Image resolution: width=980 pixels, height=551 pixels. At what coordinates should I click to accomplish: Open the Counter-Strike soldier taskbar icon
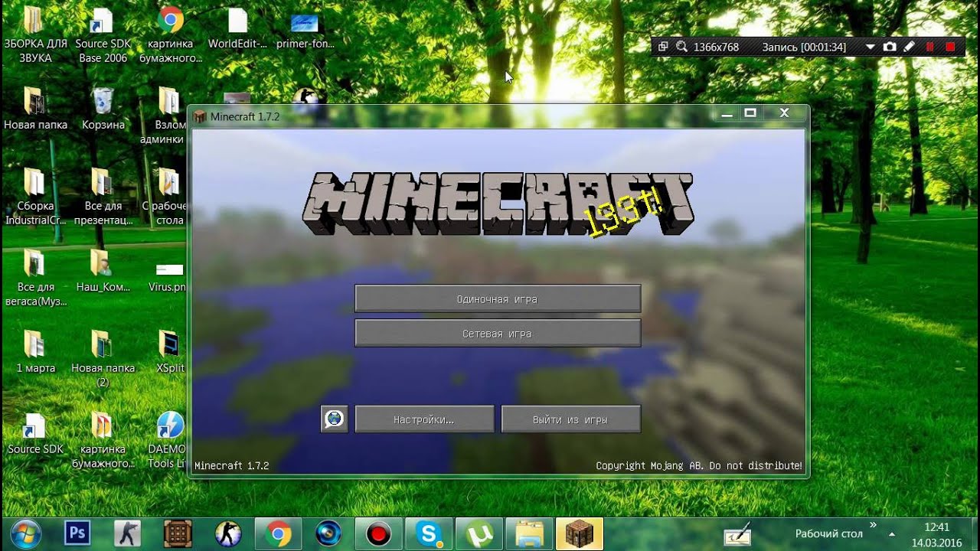coord(127,533)
